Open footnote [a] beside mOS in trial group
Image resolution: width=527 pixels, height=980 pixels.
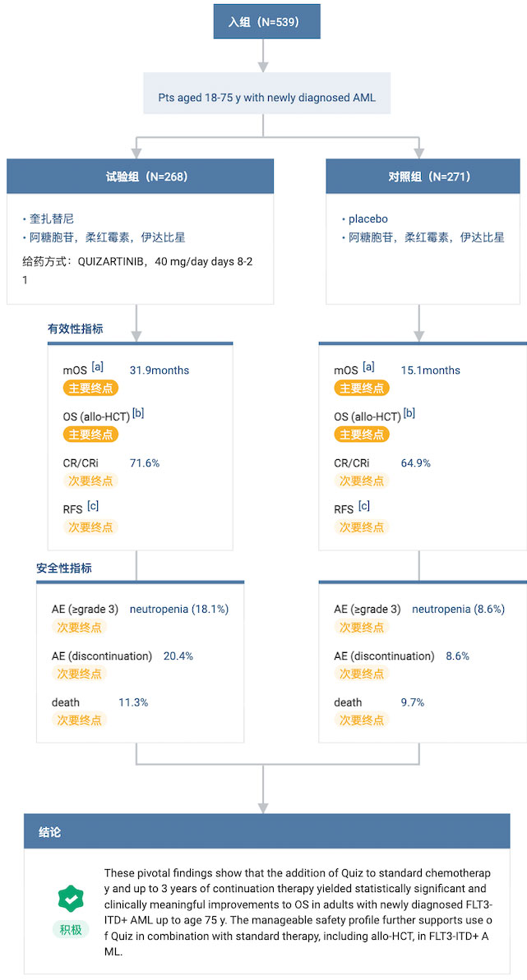(98, 366)
